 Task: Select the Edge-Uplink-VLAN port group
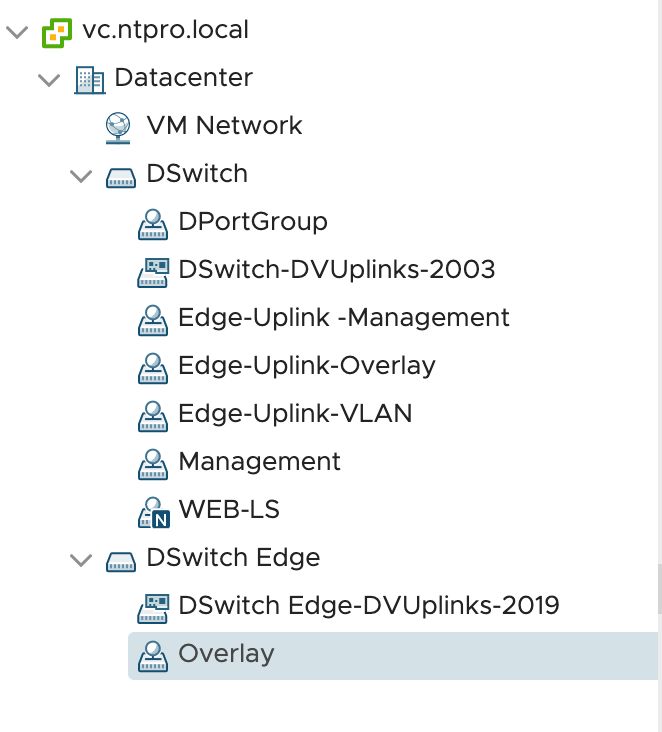(x=295, y=414)
